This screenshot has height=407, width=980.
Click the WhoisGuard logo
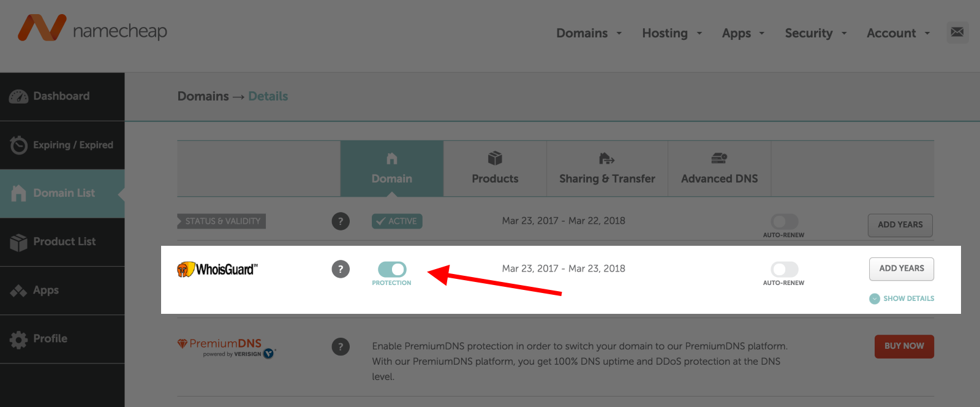click(x=217, y=269)
